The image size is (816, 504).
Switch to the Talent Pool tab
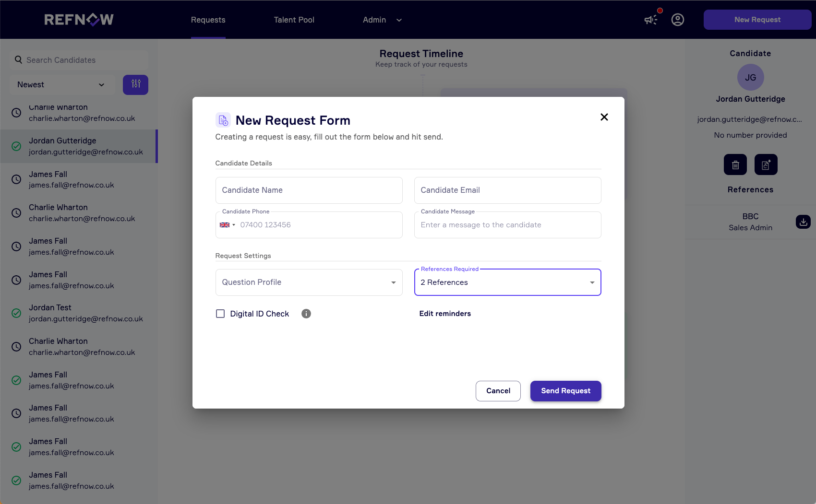click(294, 20)
